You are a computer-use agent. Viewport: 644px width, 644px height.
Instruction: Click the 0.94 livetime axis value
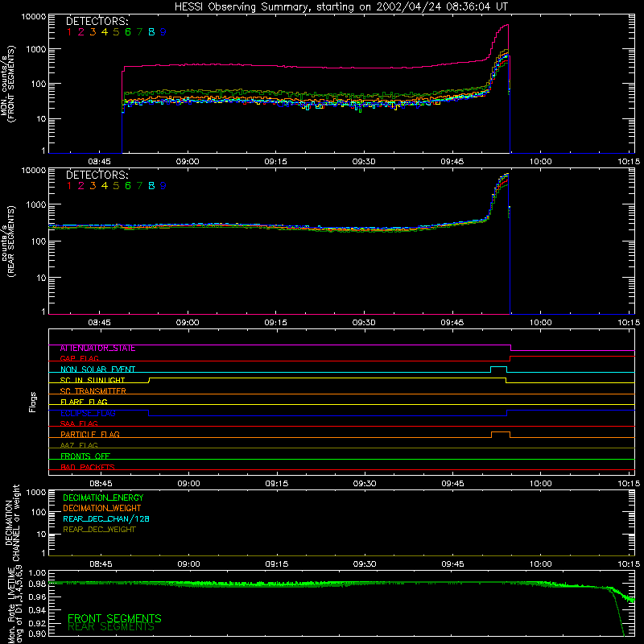click(37, 610)
